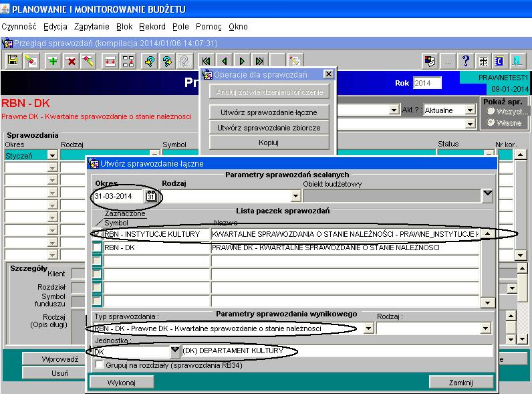
Task: Open the dropdown arrow below the Aktualne field
Action: [470, 124]
